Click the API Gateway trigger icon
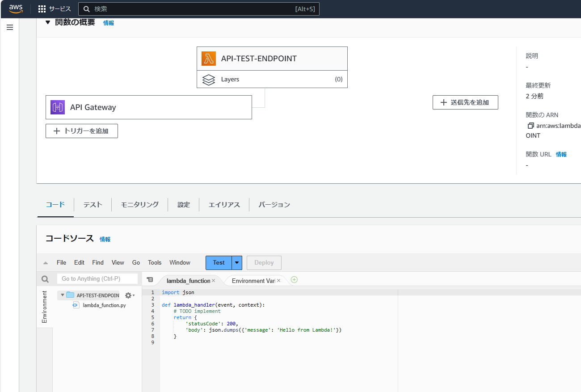The width and height of the screenshot is (581, 392). (x=58, y=107)
